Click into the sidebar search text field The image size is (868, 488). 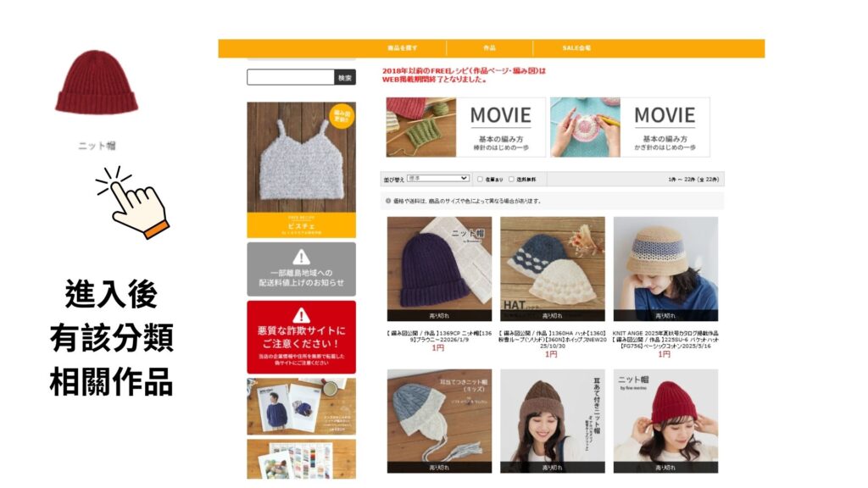290,77
